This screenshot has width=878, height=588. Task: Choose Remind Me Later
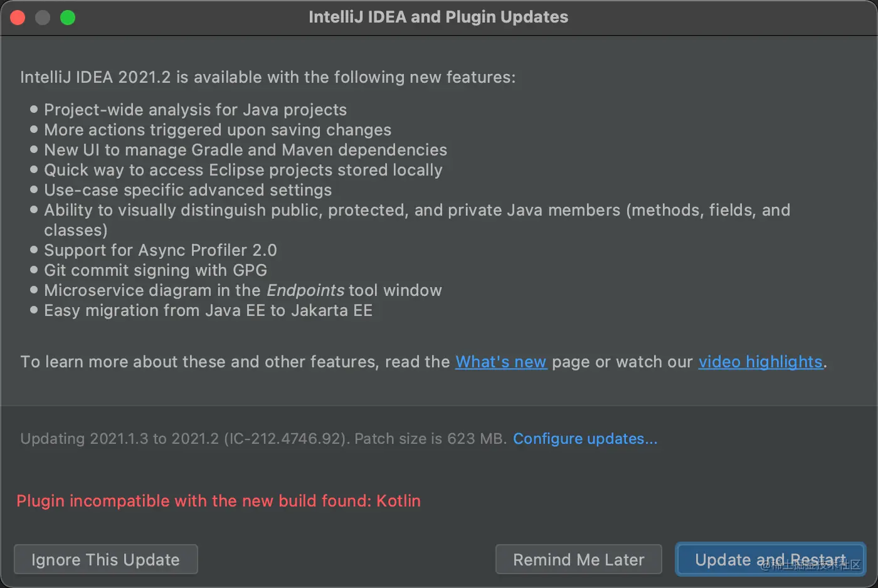[x=578, y=559]
